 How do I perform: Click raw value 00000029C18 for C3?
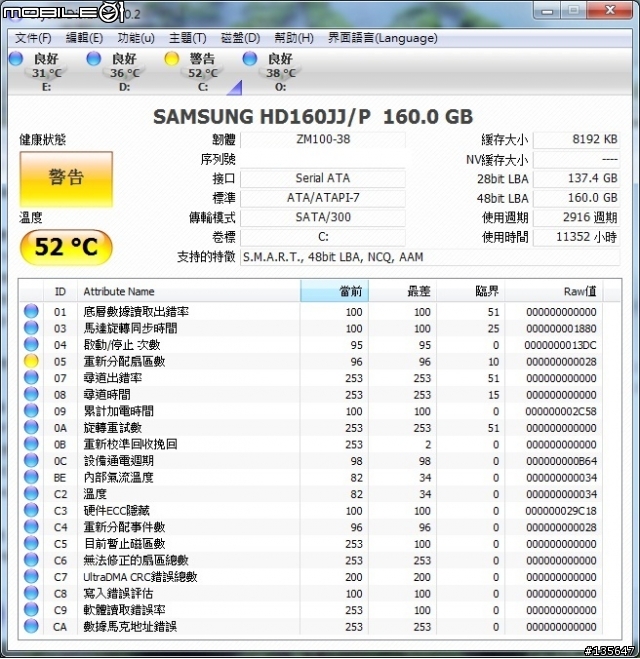(x=561, y=511)
